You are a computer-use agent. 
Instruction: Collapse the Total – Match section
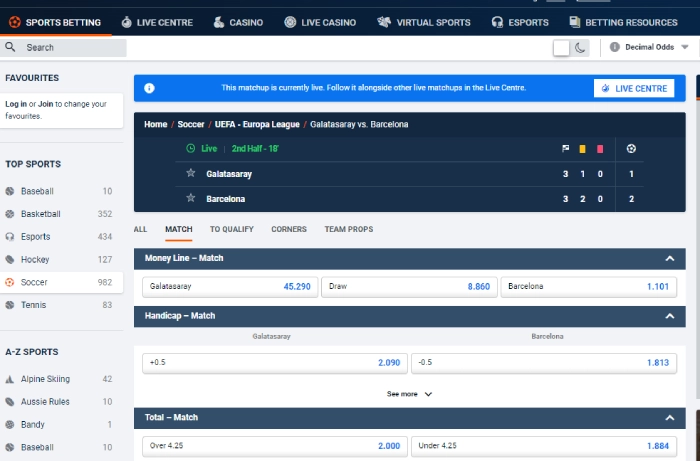(670, 418)
